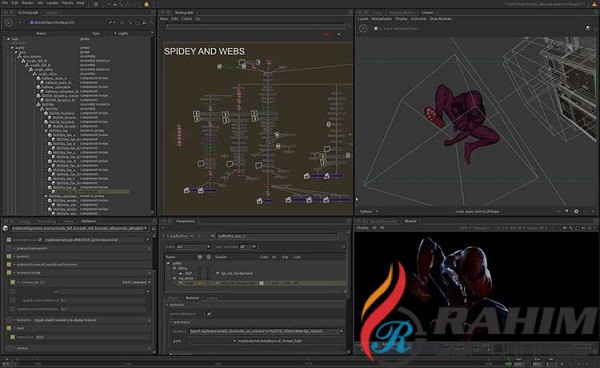Viewport: 600px width, 368px height.
Task: Collapse the reference section in Parameters
Action: pos(171,322)
